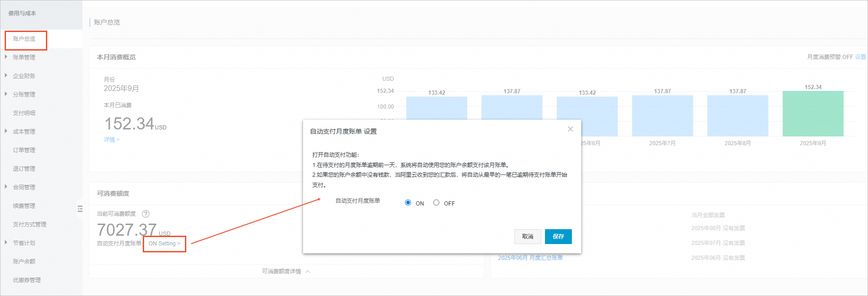868x296 pixels.
Task: Collapse the 可消费额度详情 section chevron
Action: (x=308, y=271)
